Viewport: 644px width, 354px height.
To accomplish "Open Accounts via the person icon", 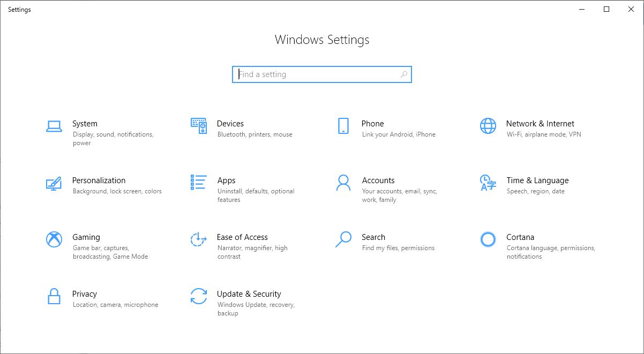I will tap(342, 184).
